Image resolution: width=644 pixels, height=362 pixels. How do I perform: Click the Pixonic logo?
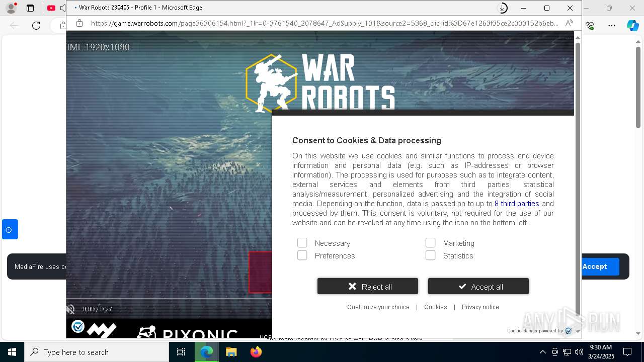pyautogui.click(x=187, y=332)
